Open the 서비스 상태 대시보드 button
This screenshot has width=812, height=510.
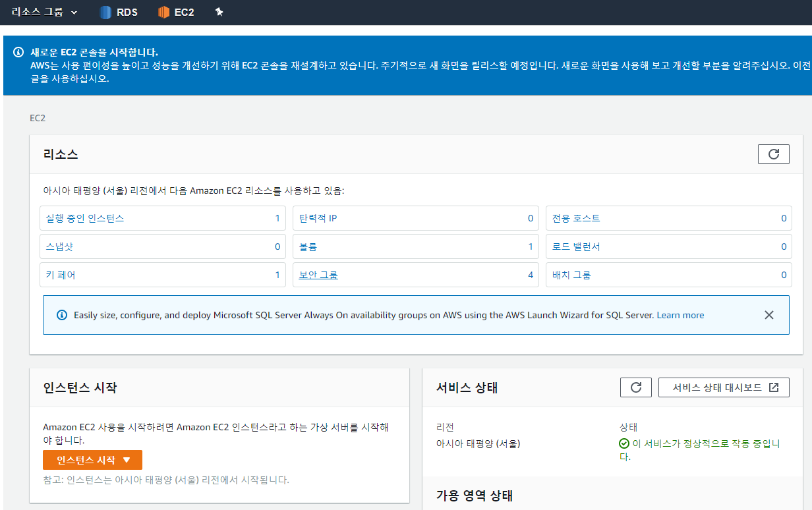tap(724, 387)
